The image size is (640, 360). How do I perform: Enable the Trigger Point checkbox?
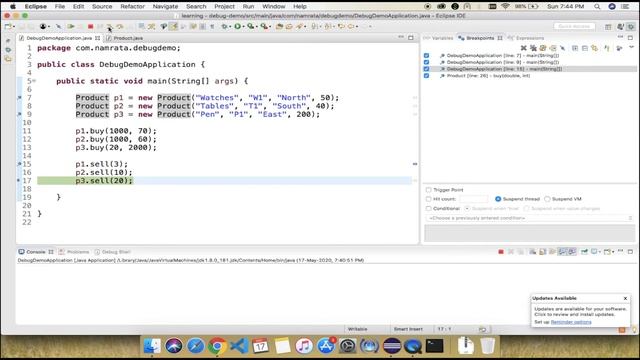click(x=429, y=190)
